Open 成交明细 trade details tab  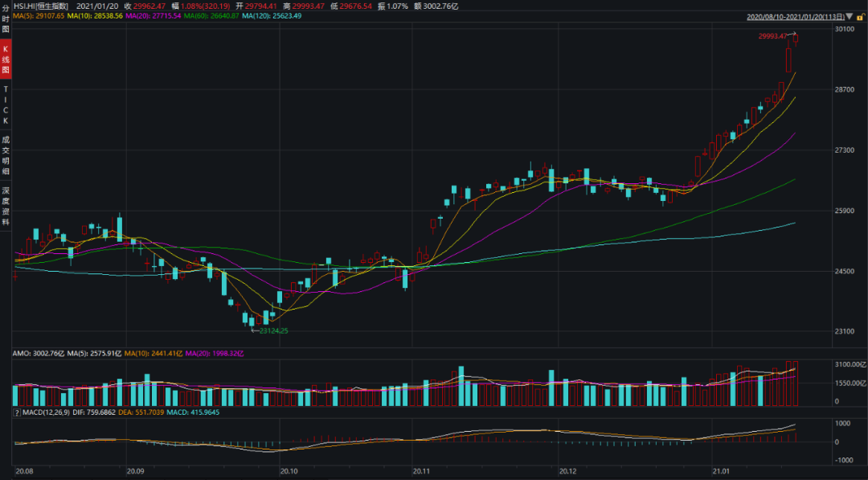click(x=6, y=154)
